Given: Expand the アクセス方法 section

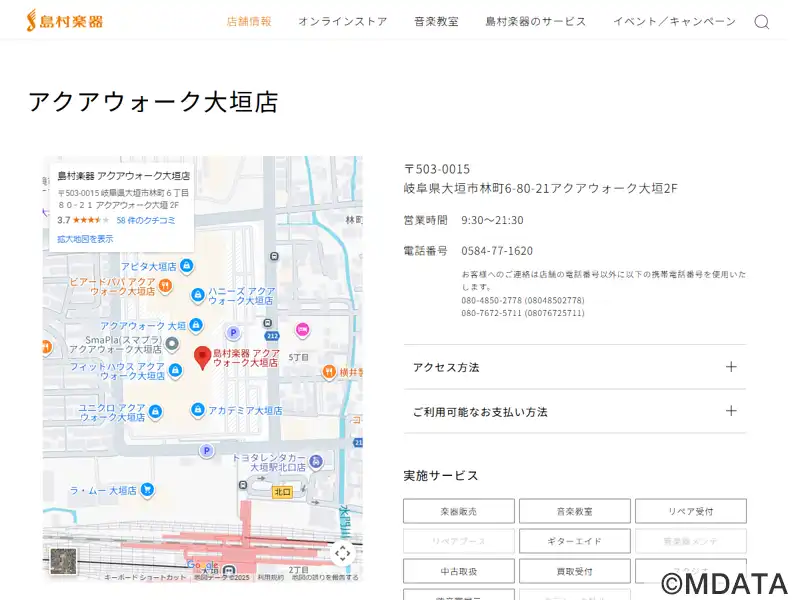Looking at the screenshot, I should (x=574, y=367).
